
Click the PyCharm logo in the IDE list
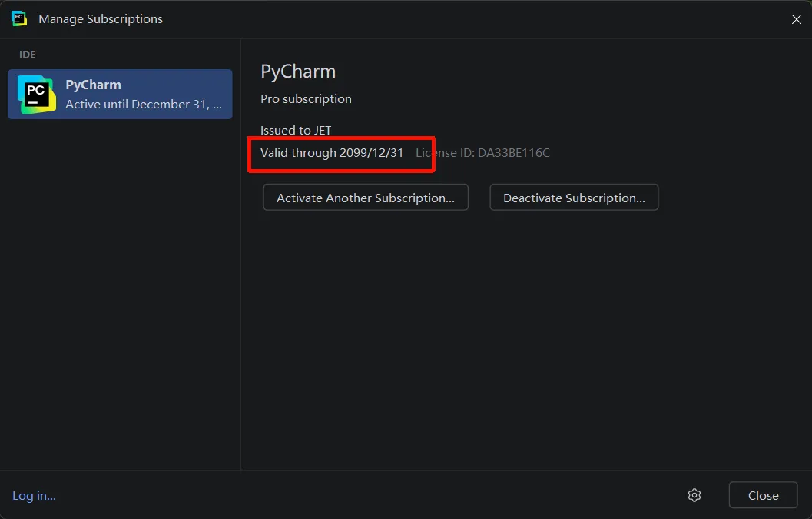tap(36, 95)
